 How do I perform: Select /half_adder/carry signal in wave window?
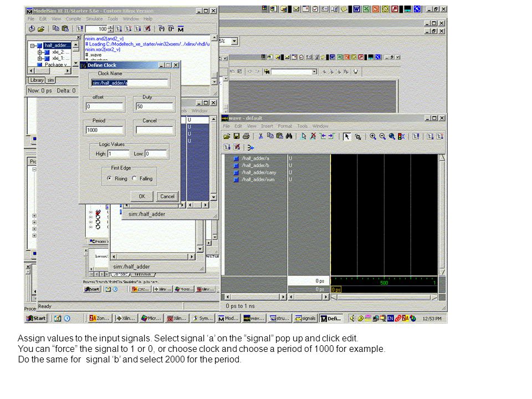point(259,172)
